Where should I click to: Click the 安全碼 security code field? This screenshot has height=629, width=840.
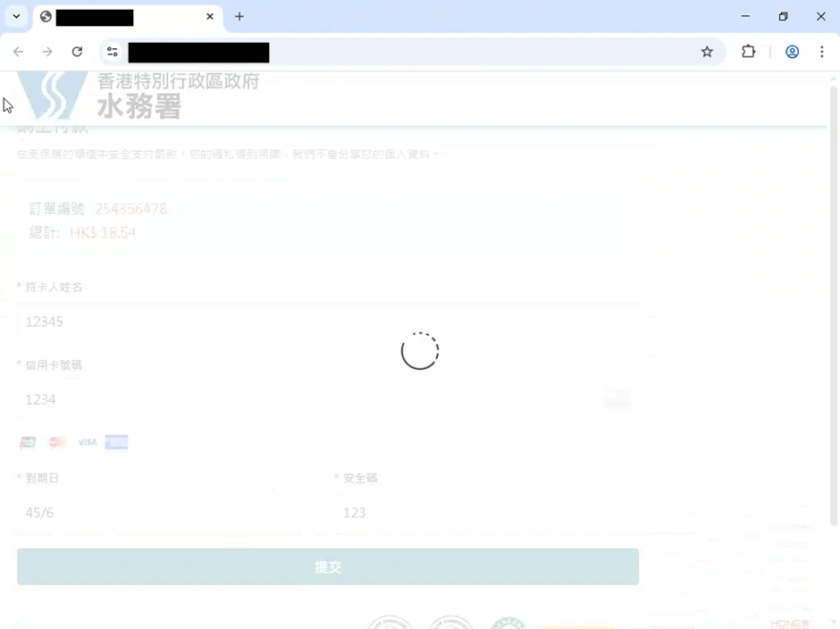point(487,512)
